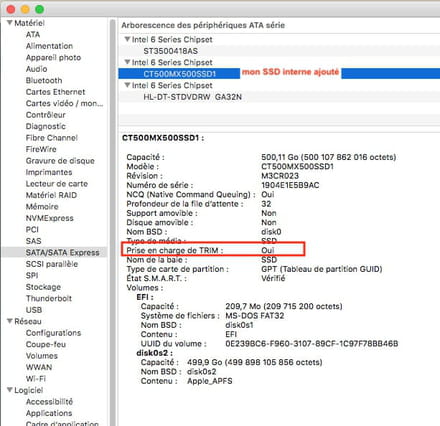
Task: Click the green zoom window button
Action: 40,9
